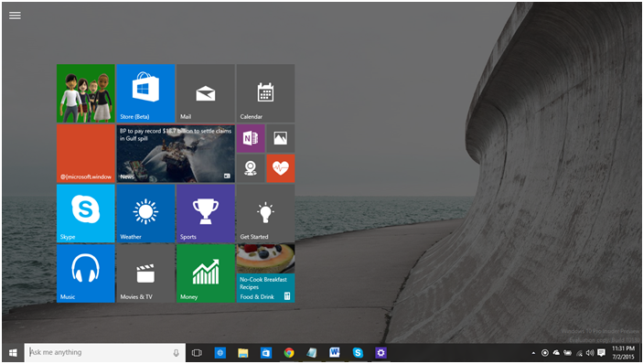643x364 pixels.
Task: Click the battery tray icon
Action: click(568, 353)
